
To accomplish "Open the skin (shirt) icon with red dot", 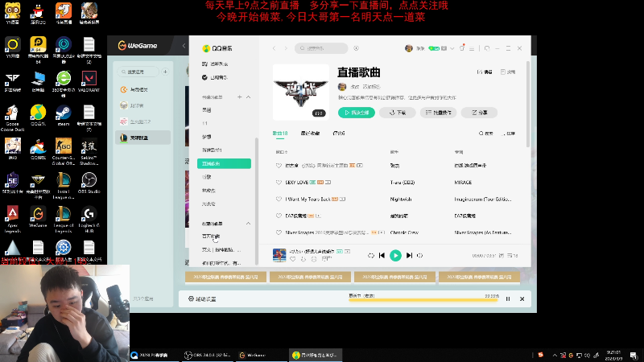I will point(462,47).
